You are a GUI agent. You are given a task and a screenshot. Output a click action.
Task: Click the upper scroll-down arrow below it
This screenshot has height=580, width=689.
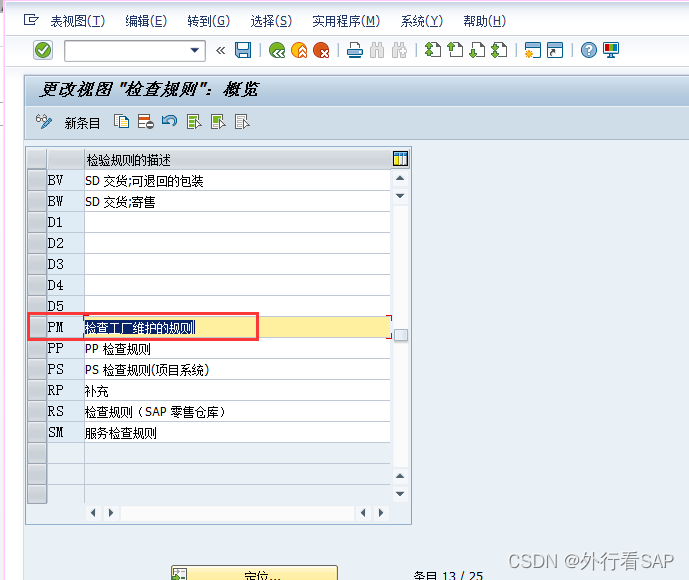400,196
